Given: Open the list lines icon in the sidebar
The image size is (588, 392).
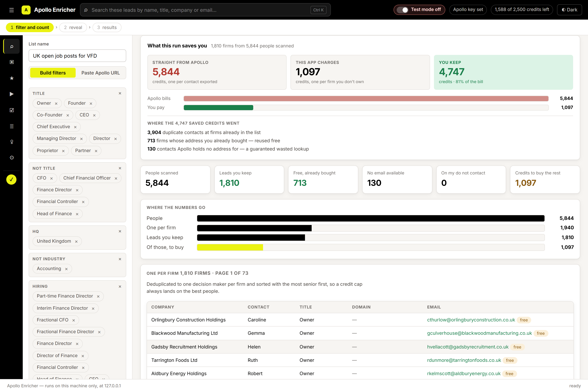Looking at the screenshot, I should [x=12, y=126].
